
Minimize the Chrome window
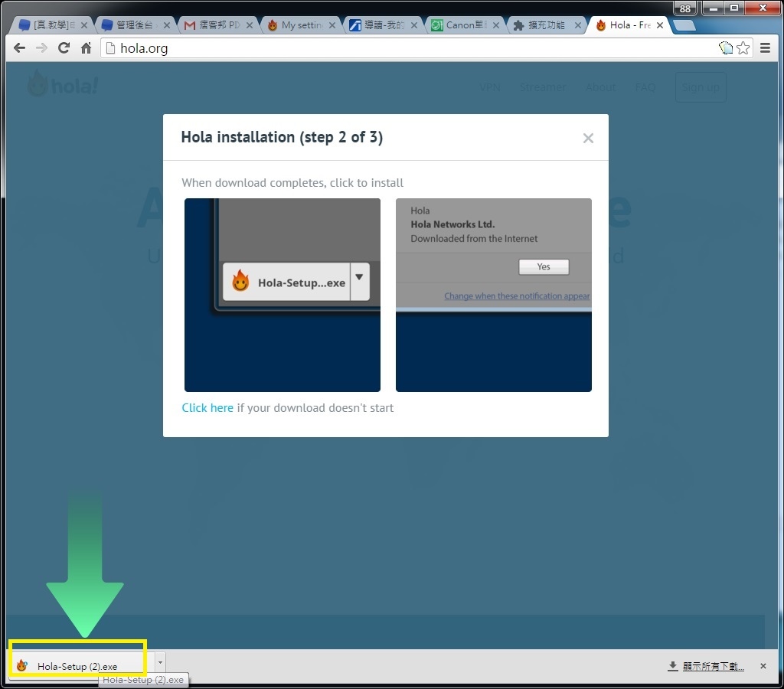pyautogui.click(x=713, y=8)
